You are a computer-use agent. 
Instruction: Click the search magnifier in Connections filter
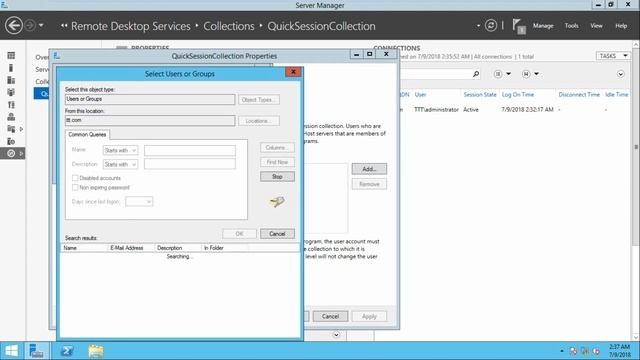pyautogui.click(x=476, y=74)
